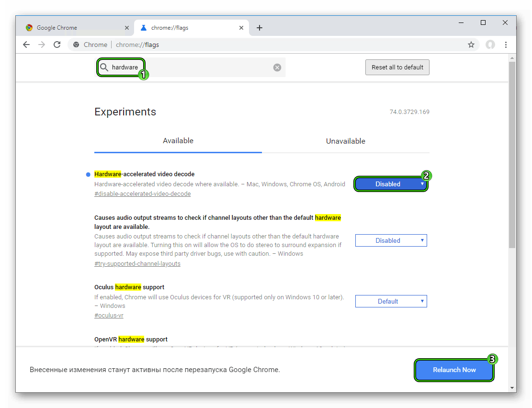The image size is (532, 408).
Task: Click the Hardware-accelerated video decode title
Action: coord(145,174)
